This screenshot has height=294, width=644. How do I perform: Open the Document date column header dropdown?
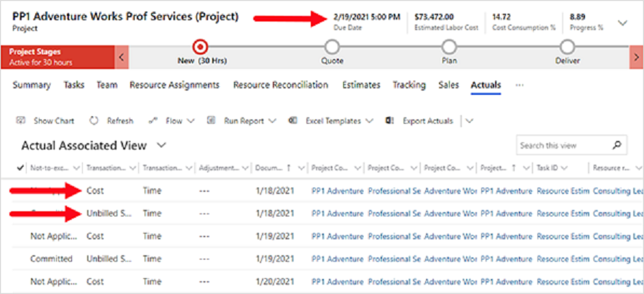pyautogui.click(x=302, y=167)
